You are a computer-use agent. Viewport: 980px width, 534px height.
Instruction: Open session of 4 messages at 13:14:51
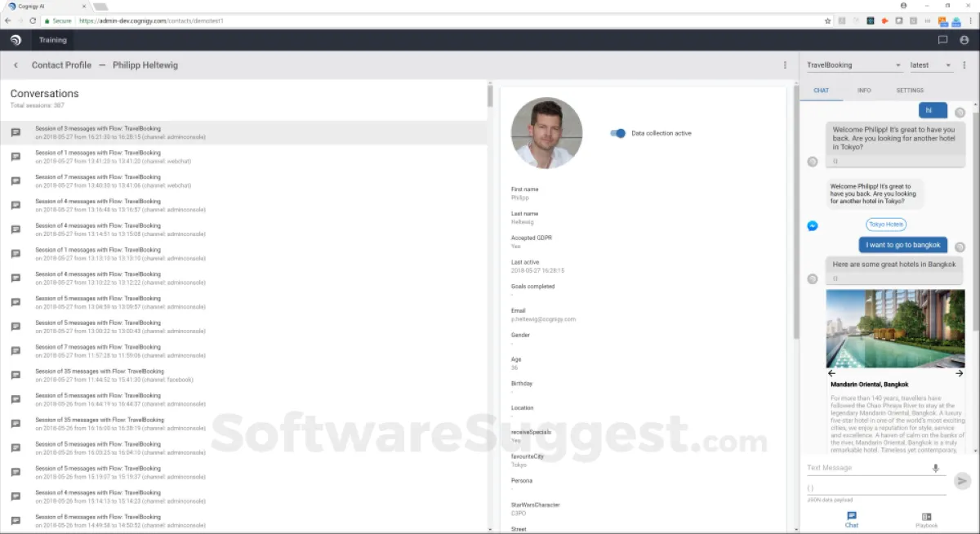(243, 229)
